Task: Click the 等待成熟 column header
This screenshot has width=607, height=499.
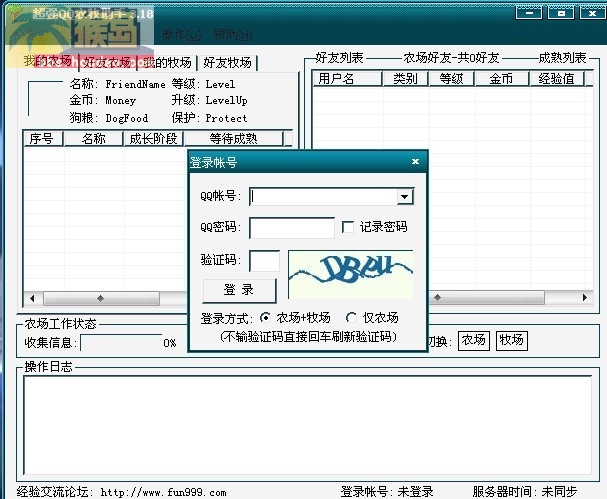Action: (233, 139)
